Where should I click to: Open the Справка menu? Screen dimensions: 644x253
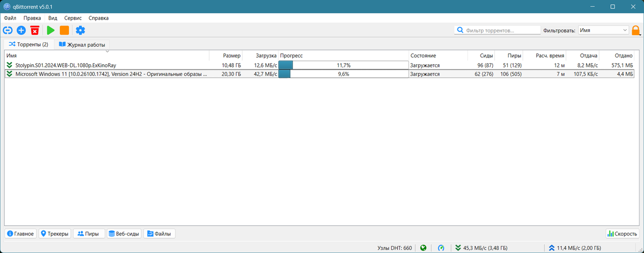point(99,18)
